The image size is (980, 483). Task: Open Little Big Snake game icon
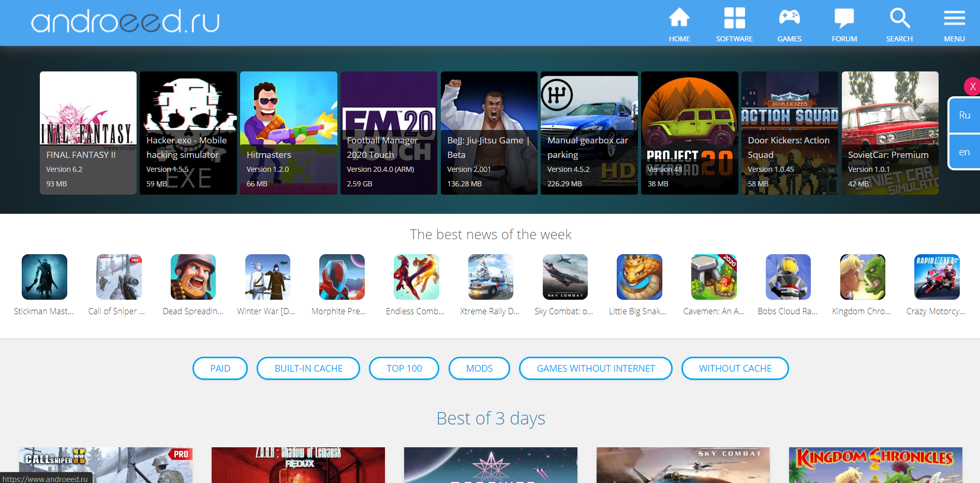640,277
